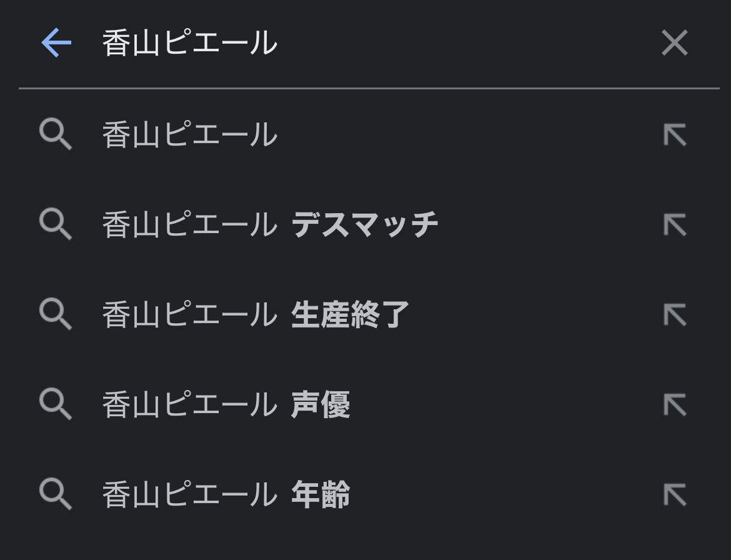This screenshot has height=560, width=731.
Task: Tap the blue back arrow
Action: pos(56,43)
